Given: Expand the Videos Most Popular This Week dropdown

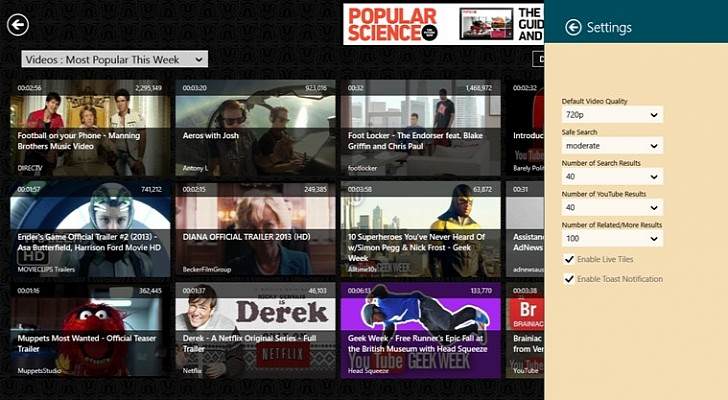Looking at the screenshot, I should click(x=114, y=59).
